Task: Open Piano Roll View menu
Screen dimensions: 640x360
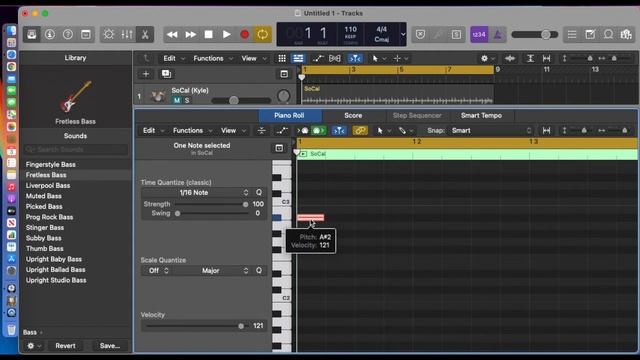Action: (x=233, y=131)
